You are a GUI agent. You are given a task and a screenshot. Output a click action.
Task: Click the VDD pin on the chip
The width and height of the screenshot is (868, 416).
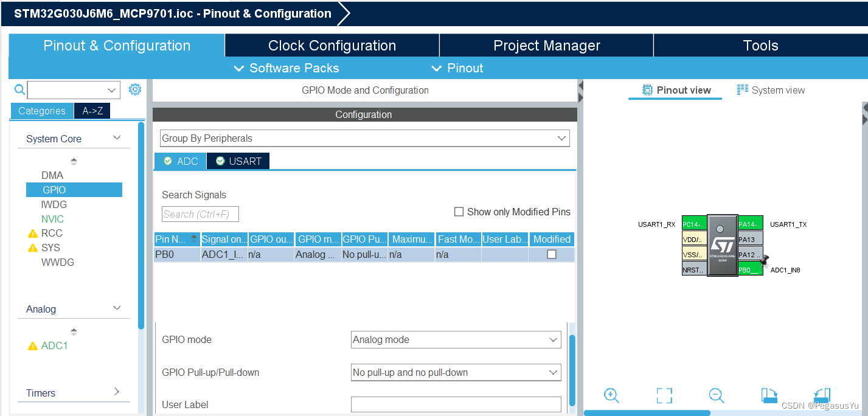pyautogui.click(x=694, y=239)
